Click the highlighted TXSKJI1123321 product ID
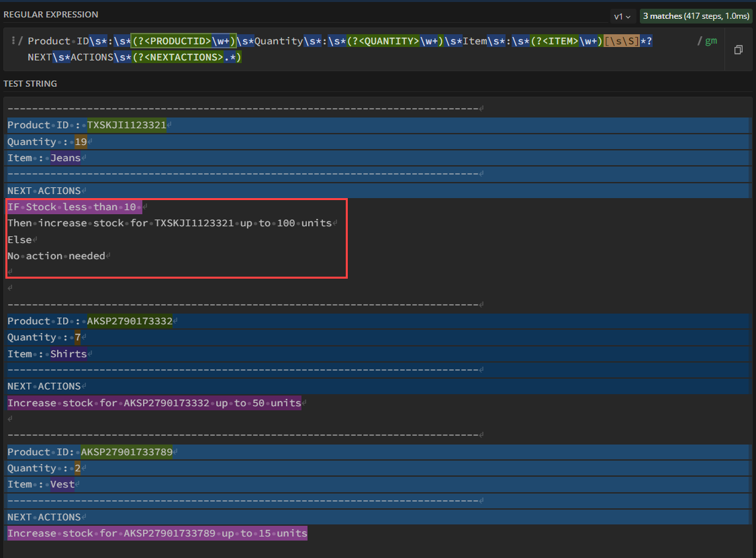This screenshot has height=558, width=756. pyautogui.click(x=127, y=125)
